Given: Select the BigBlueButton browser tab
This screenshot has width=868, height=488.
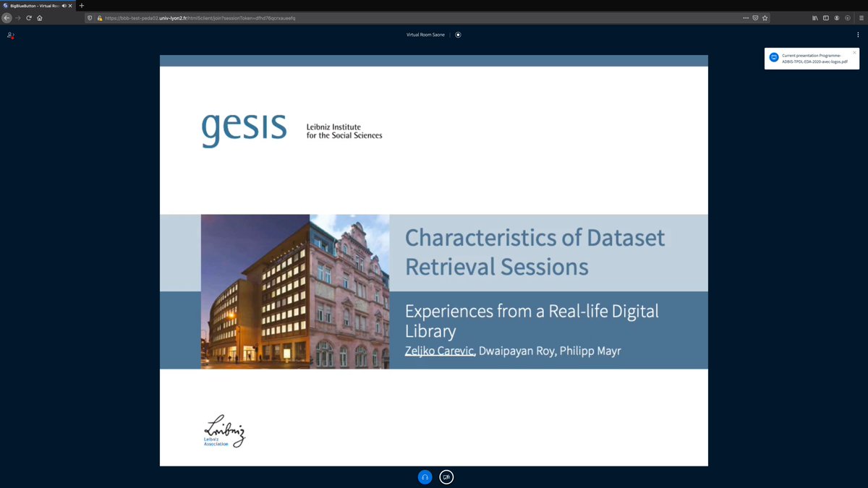Looking at the screenshot, I should click(x=38, y=5).
